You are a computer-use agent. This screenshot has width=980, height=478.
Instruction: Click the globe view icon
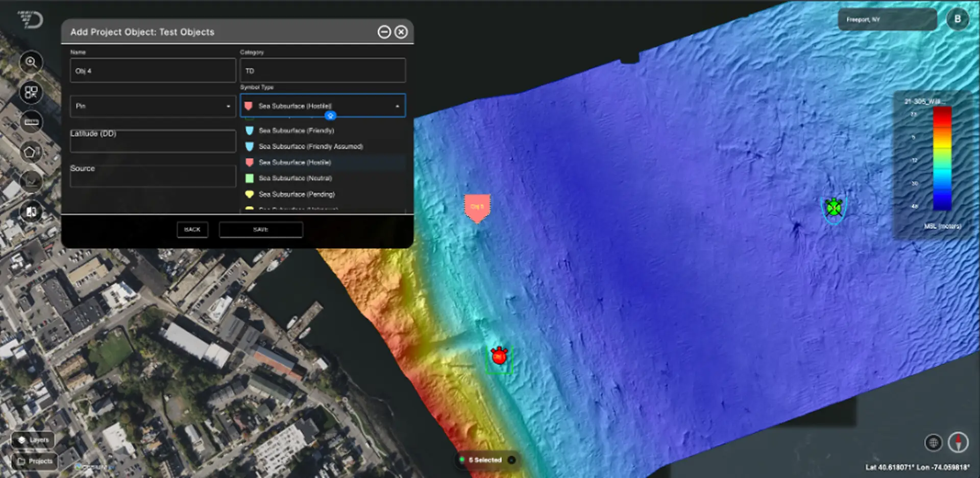(x=933, y=442)
